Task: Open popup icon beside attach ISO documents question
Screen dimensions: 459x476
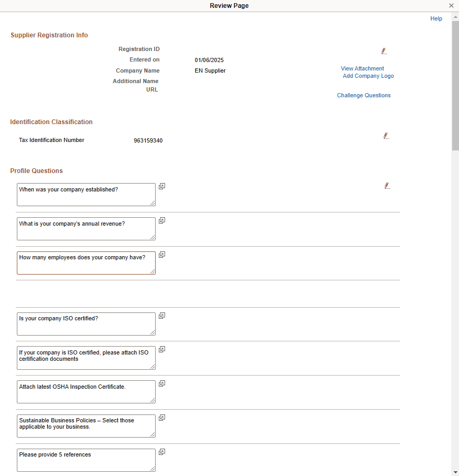Action: [x=162, y=349]
